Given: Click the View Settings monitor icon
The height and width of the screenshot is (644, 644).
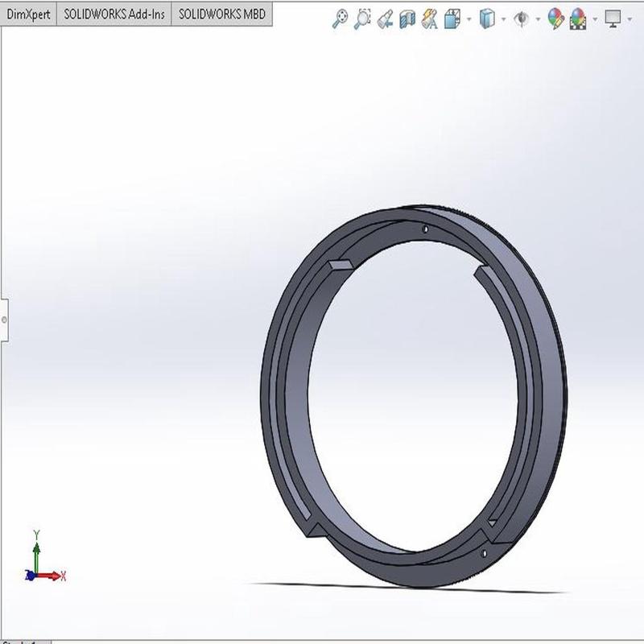Looking at the screenshot, I should 613,19.
